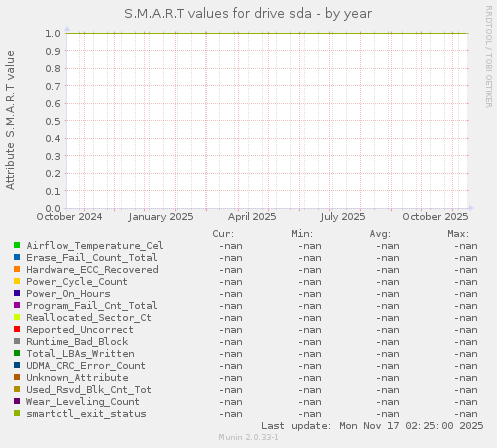The image size is (497, 448).
Task: Click the navy UDMA_CRC_Error_Count swatch
Action: 17,365
